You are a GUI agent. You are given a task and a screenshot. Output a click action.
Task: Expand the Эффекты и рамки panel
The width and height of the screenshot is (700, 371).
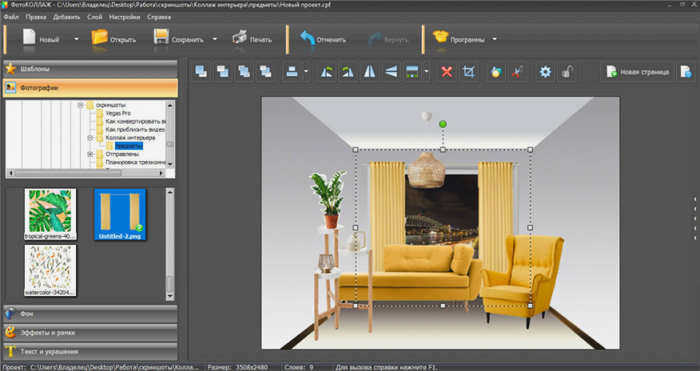coord(90,333)
